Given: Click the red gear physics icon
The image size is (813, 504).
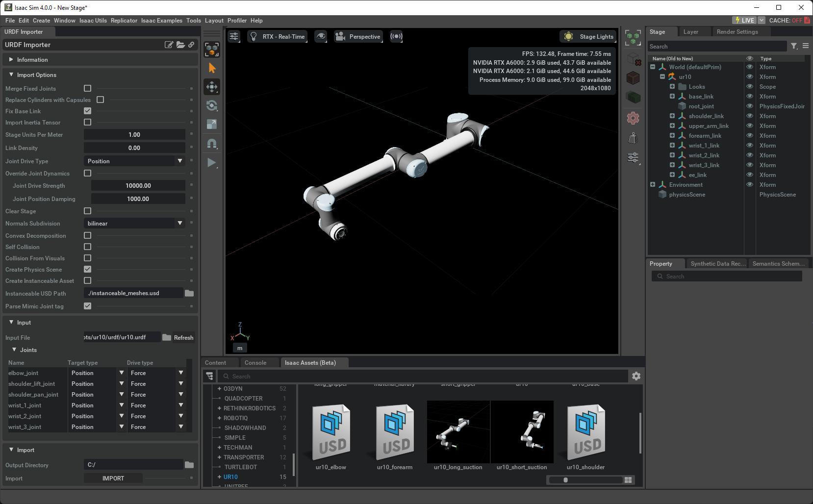Looking at the screenshot, I should tap(633, 118).
